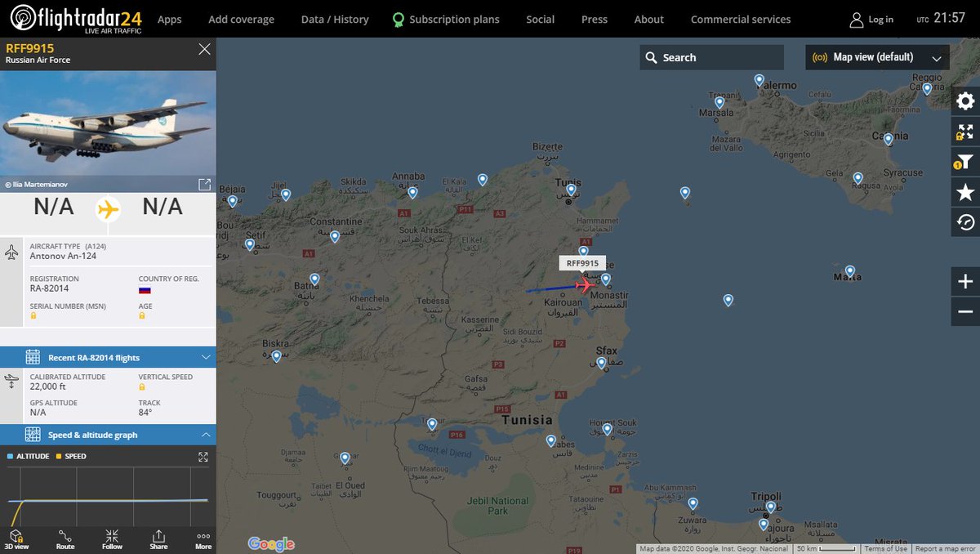This screenshot has width=980, height=554.
Task: Open playback history clock icon
Action: click(965, 222)
